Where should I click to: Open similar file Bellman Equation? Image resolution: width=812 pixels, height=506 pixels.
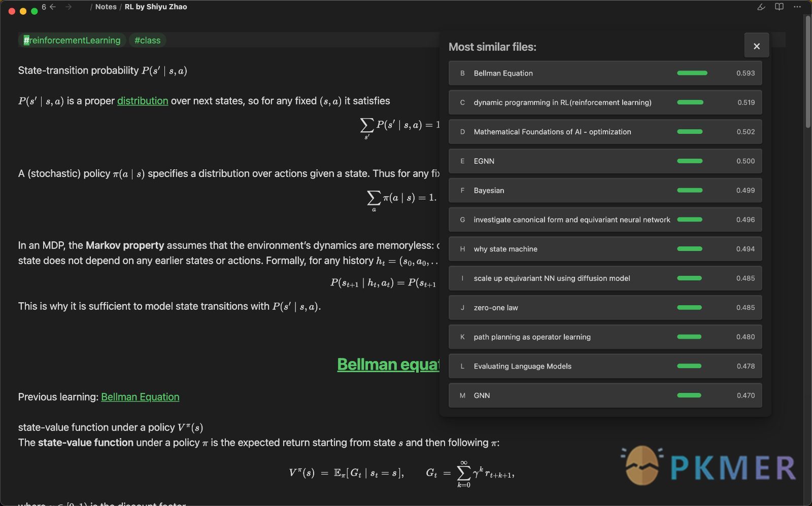605,73
